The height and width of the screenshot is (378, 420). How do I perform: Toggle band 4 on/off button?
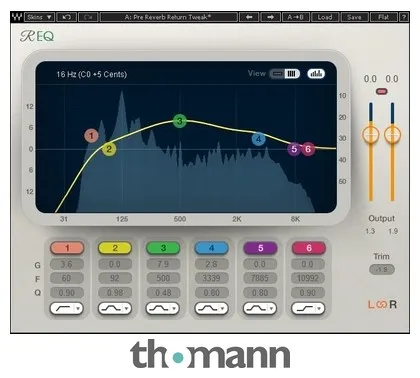click(x=211, y=248)
